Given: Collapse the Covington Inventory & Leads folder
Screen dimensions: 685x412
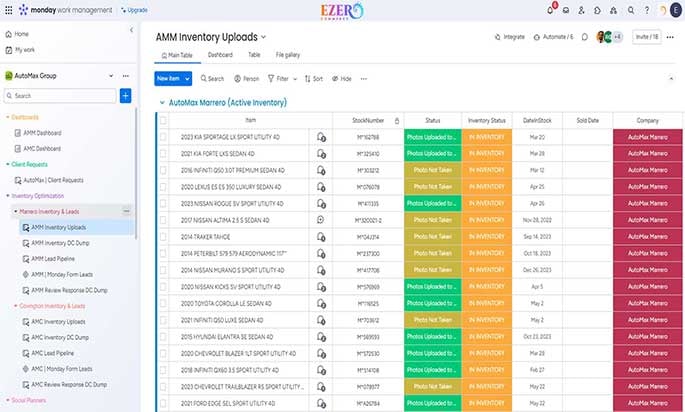Looking at the screenshot, I should [x=15, y=306].
